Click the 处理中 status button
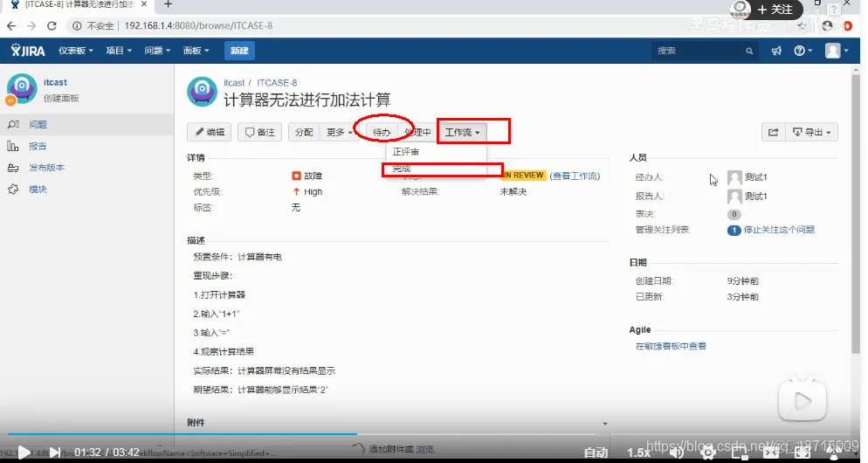868x463 pixels. click(417, 132)
